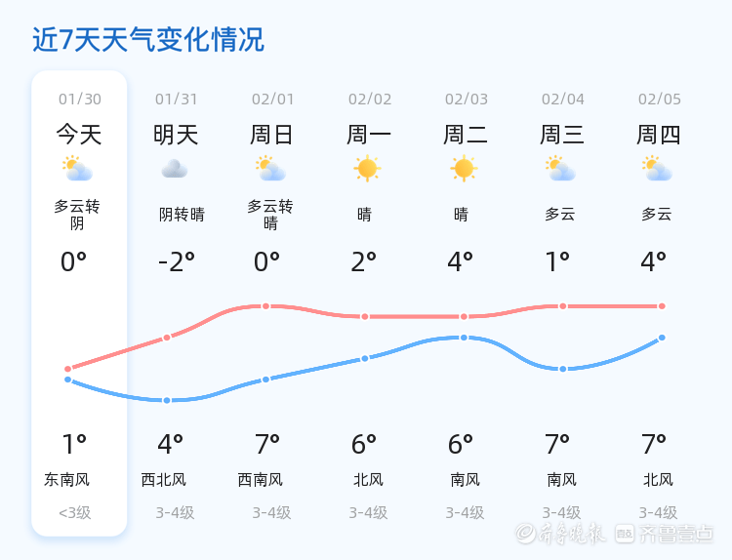This screenshot has width=732, height=560.
Task: Click the red high-temperature point for 02/05
Action: coord(662,306)
